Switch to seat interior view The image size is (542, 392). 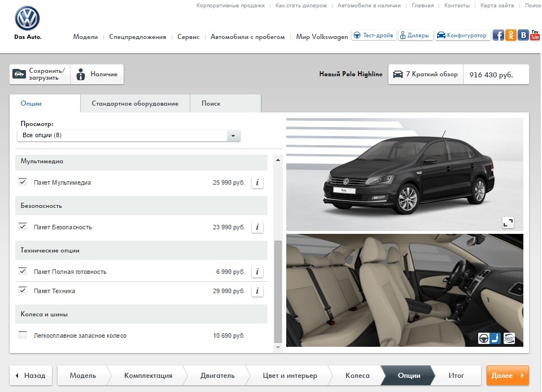pyautogui.click(x=496, y=338)
